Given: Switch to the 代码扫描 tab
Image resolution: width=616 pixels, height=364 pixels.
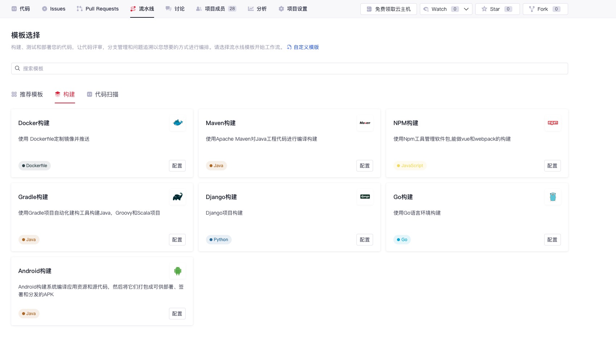Looking at the screenshot, I should pyautogui.click(x=103, y=95).
